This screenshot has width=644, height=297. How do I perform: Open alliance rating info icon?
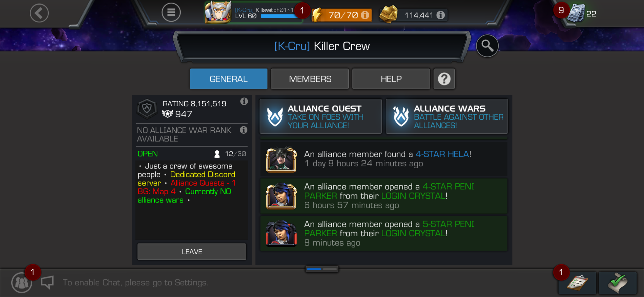[x=244, y=101]
